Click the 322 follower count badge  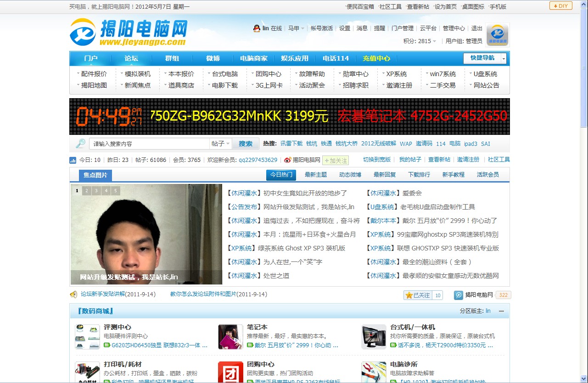pyautogui.click(x=503, y=295)
